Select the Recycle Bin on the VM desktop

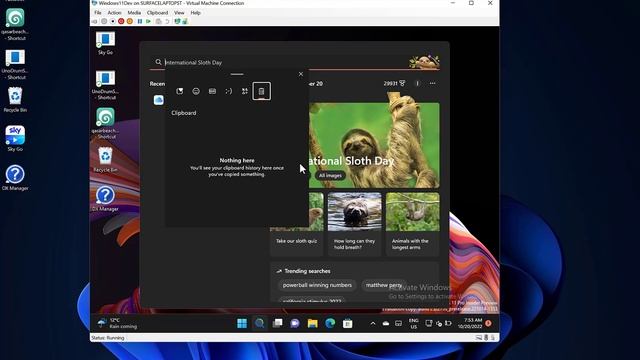point(105,160)
